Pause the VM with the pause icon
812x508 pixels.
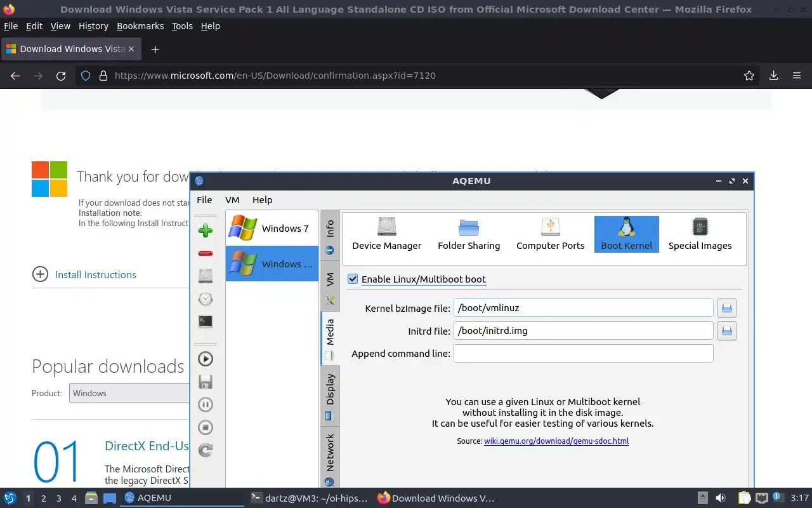coord(205,404)
